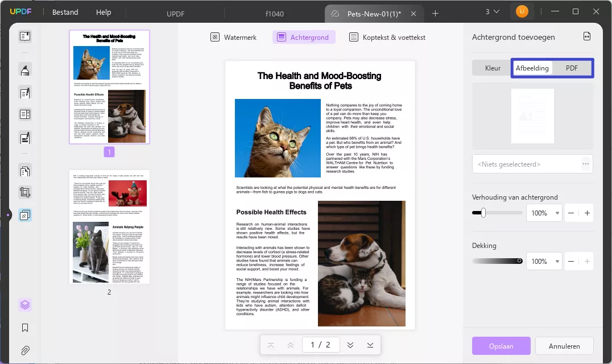Open the Bookmarks panel icon
612x364 pixels.
pyautogui.click(x=25, y=328)
